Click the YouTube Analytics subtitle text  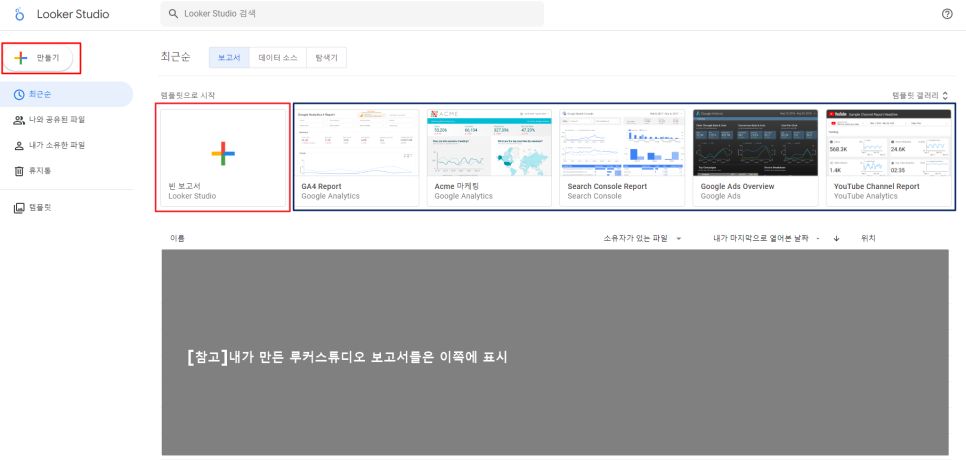click(866, 196)
